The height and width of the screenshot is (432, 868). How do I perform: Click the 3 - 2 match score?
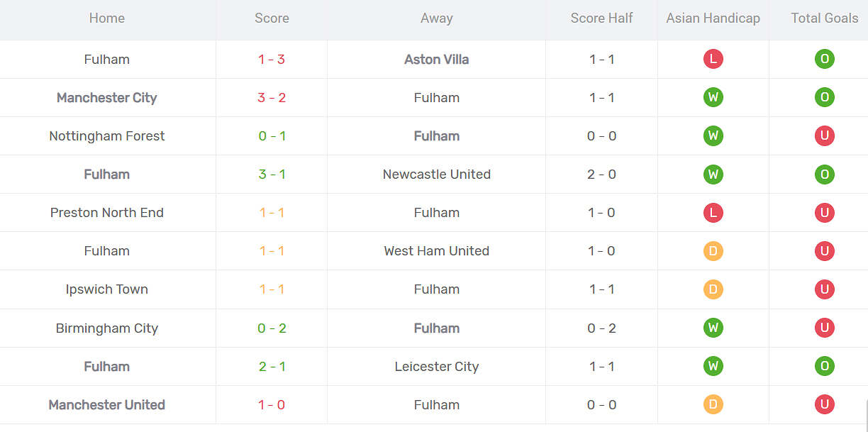point(272,98)
